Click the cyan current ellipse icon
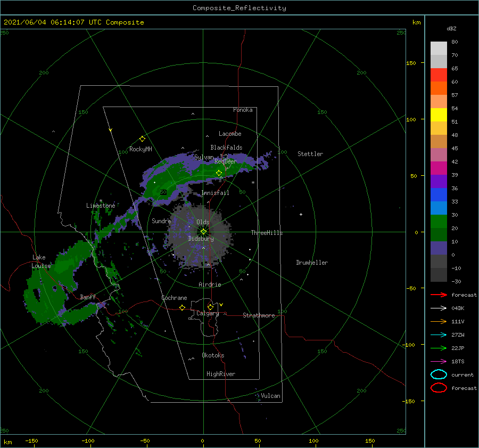The height and width of the screenshot is (448, 479). (439, 374)
